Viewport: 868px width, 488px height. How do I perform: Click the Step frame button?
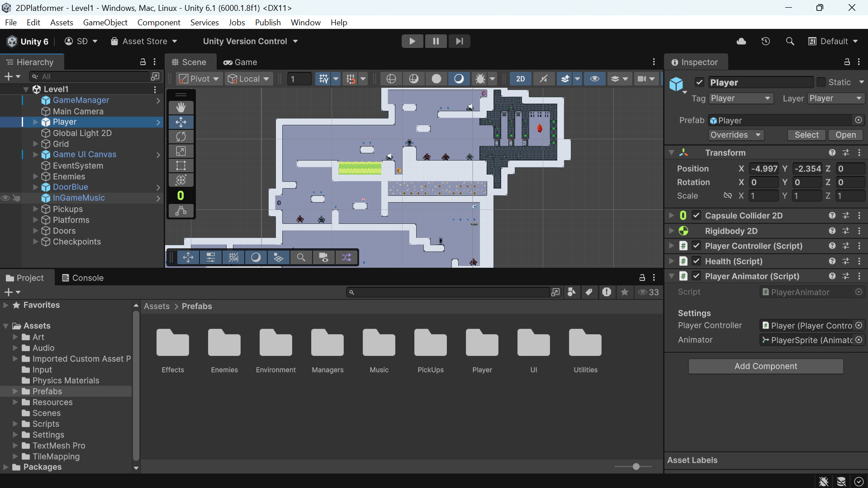tap(459, 41)
